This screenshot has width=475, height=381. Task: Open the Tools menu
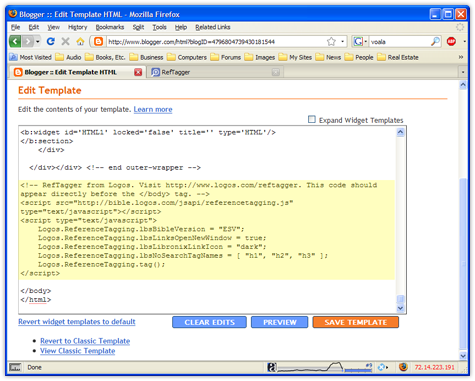click(159, 27)
